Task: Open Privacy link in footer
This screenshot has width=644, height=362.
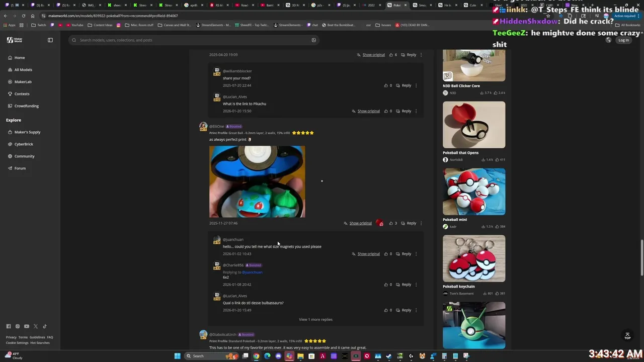Action: pos(11,337)
